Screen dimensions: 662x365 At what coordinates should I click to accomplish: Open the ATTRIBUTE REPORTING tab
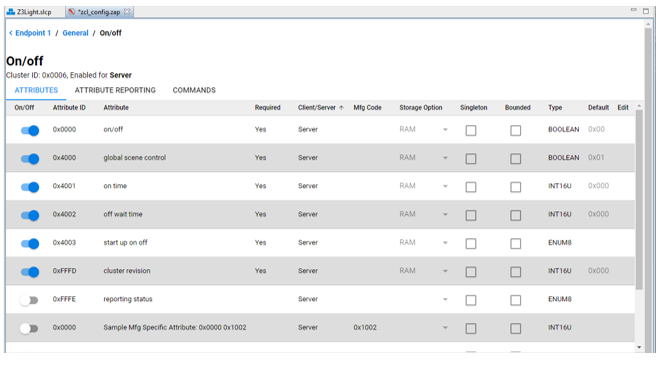coord(115,90)
